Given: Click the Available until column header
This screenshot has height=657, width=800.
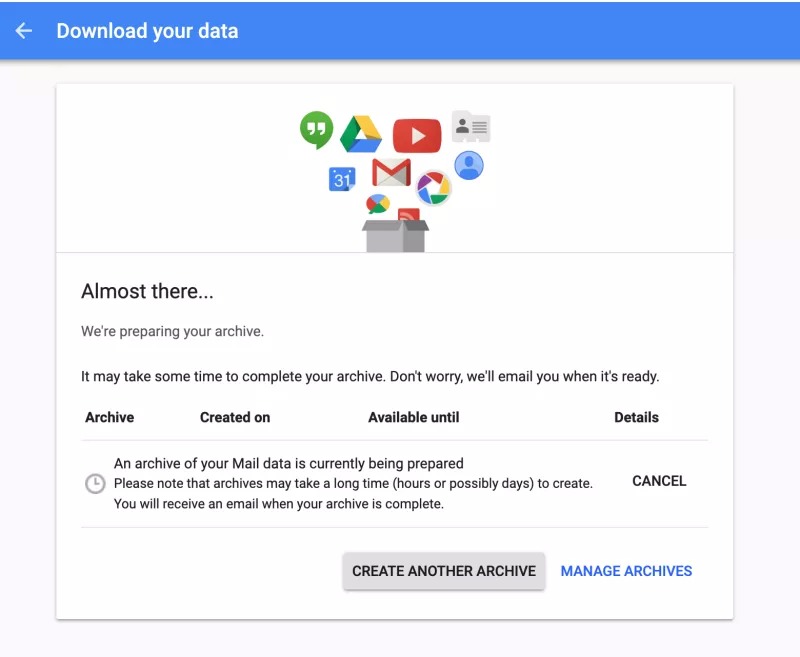Looking at the screenshot, I should 414,417.
